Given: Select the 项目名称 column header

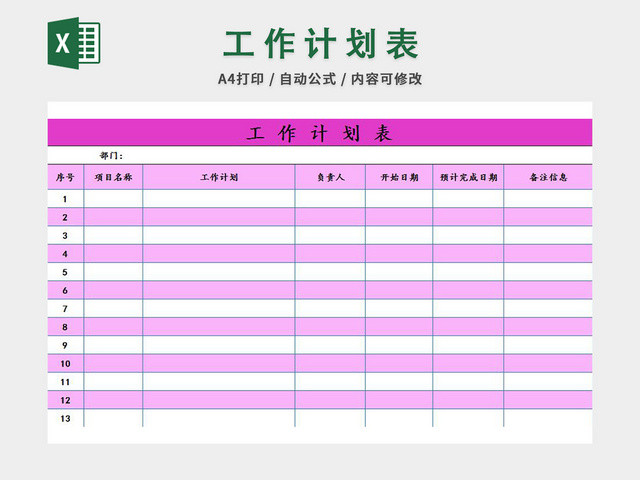Looking at the screenshot, I should pos(113,177).
